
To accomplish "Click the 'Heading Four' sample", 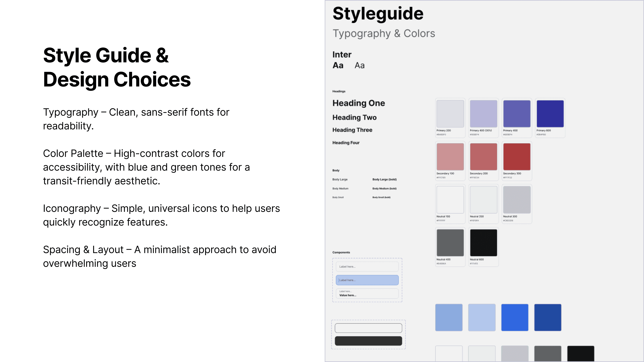I will pyautogui.click(x=346, y=143).
